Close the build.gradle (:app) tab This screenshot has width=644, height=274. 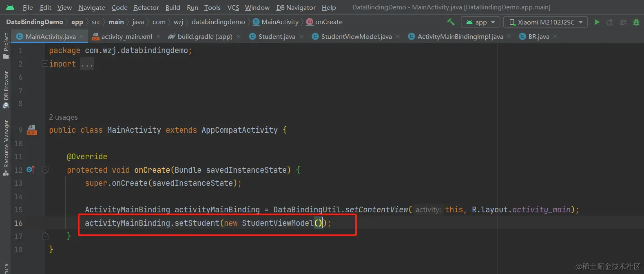point(239,36)
